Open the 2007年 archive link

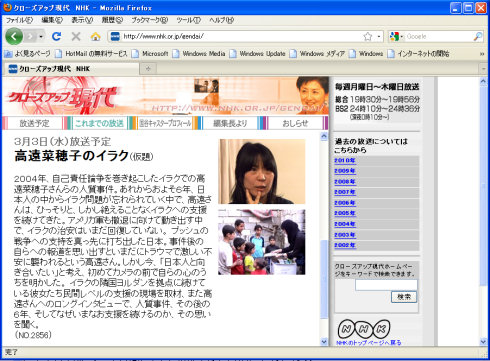point(345,192)
